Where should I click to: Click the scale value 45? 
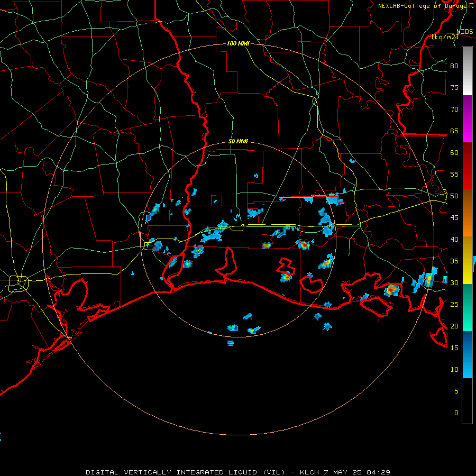click(454, 218)
